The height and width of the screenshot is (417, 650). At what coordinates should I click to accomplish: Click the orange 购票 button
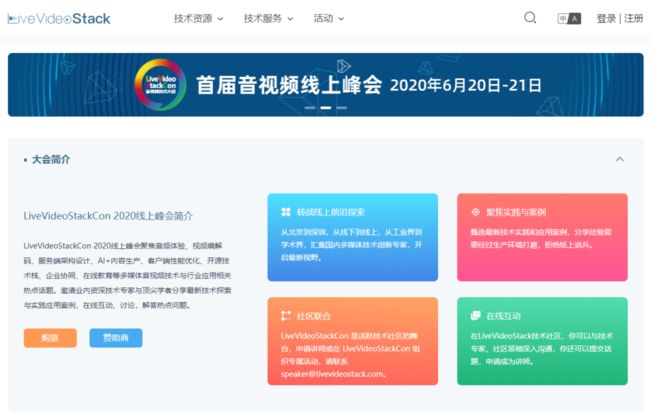coord(50,338)
